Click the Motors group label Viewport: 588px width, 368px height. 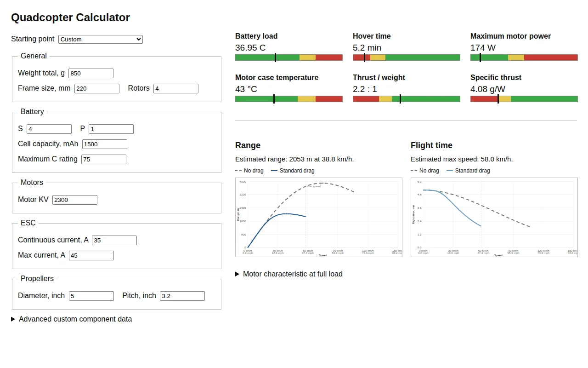pos(32,183)
